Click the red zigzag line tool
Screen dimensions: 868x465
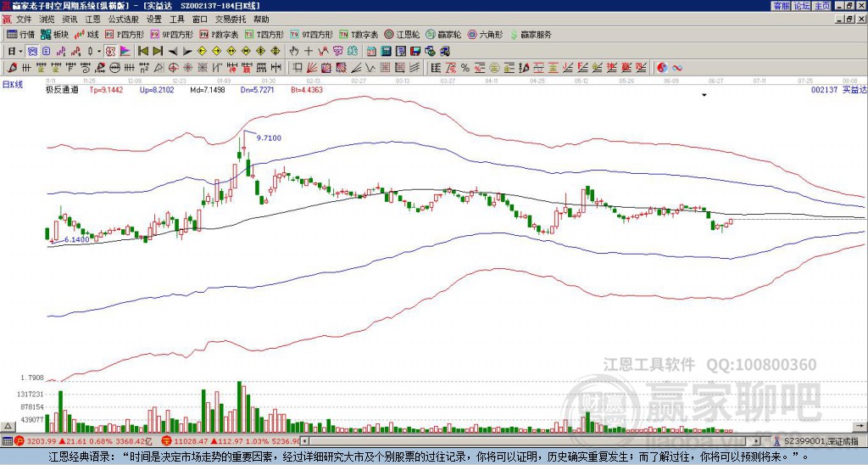click(324, 52)
